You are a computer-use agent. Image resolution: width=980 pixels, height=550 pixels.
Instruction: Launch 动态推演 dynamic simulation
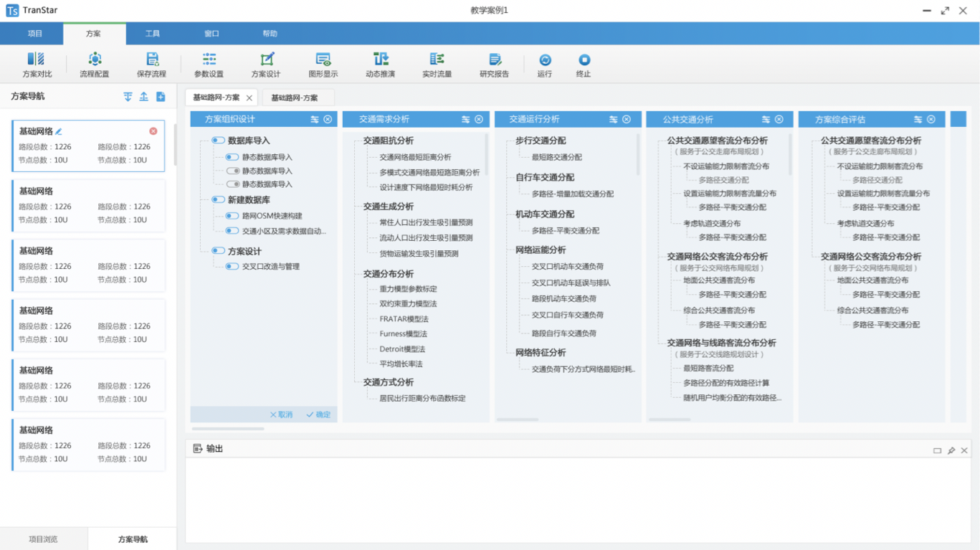pyautogui.click(x=381, y=65)
